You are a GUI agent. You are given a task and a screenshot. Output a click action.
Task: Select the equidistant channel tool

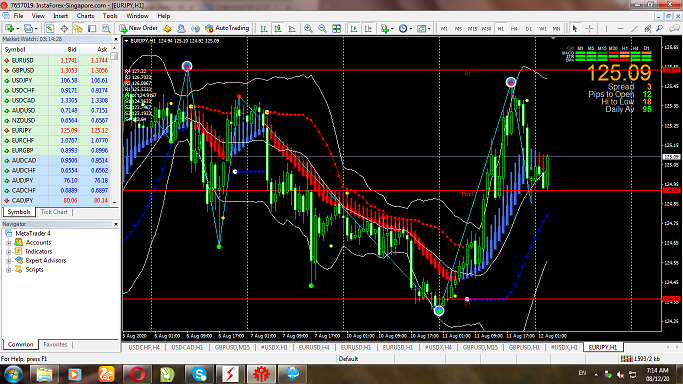click(648, 28)
